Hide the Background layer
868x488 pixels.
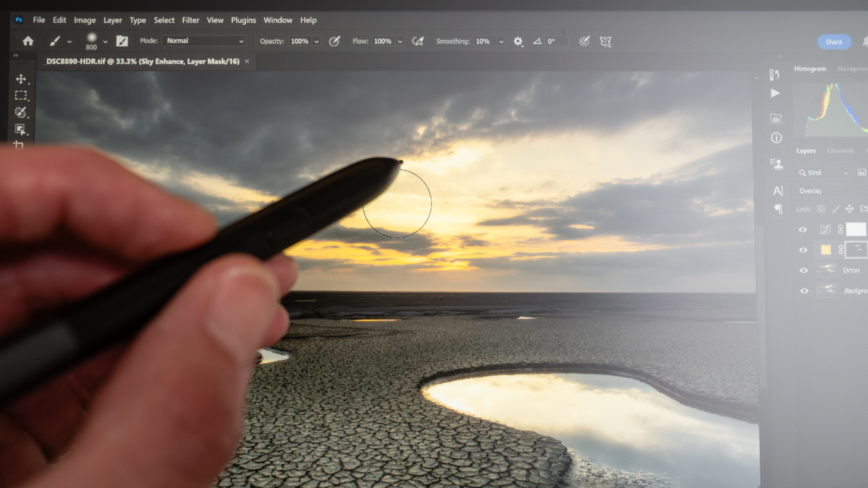pyautogui.click(x=804, y=291)
